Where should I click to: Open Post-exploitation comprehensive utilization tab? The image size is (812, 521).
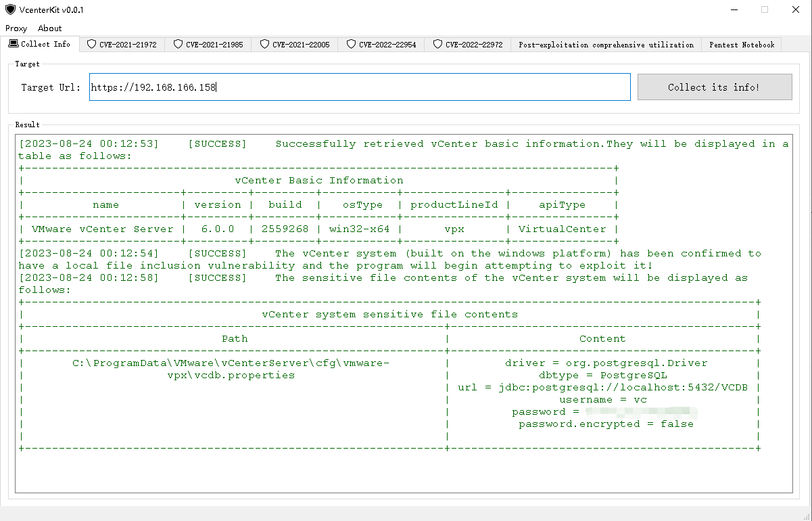pos(606,45)
